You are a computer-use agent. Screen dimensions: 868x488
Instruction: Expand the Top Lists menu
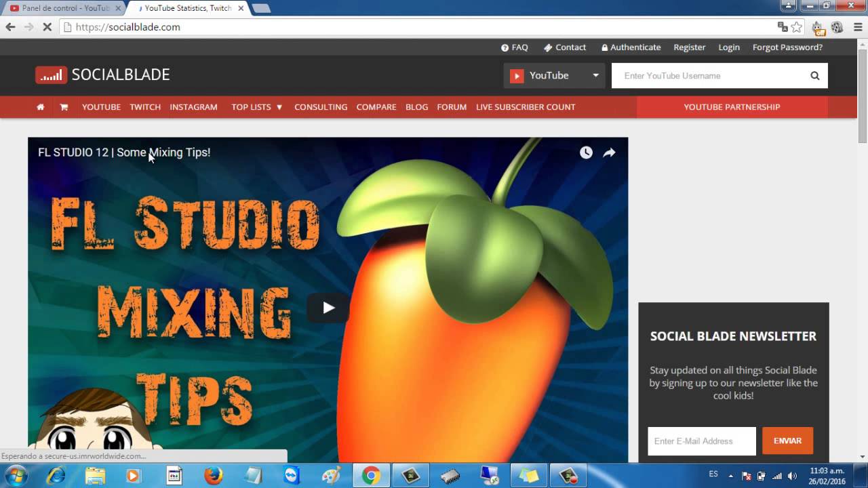coord(256,107)
